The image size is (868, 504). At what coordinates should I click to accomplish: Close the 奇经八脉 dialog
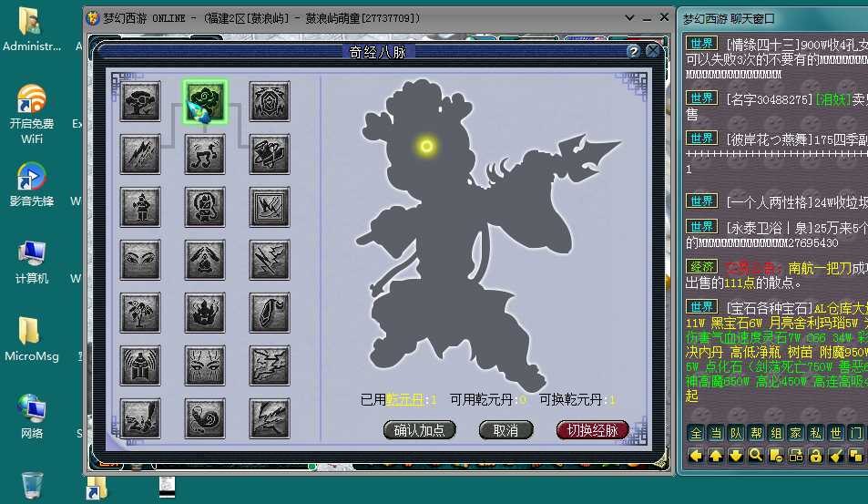pyautogui.click(x=653, y=52)
